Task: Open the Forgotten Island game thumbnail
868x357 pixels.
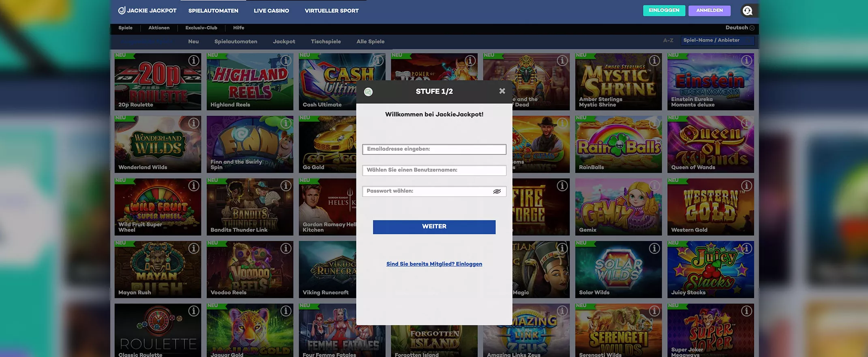Action: pos(434,341)
